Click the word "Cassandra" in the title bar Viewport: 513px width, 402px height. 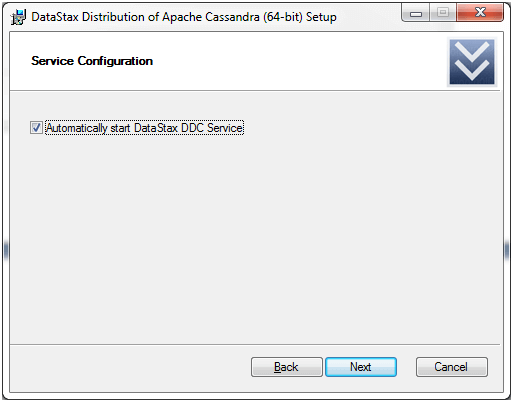[232, 17]
